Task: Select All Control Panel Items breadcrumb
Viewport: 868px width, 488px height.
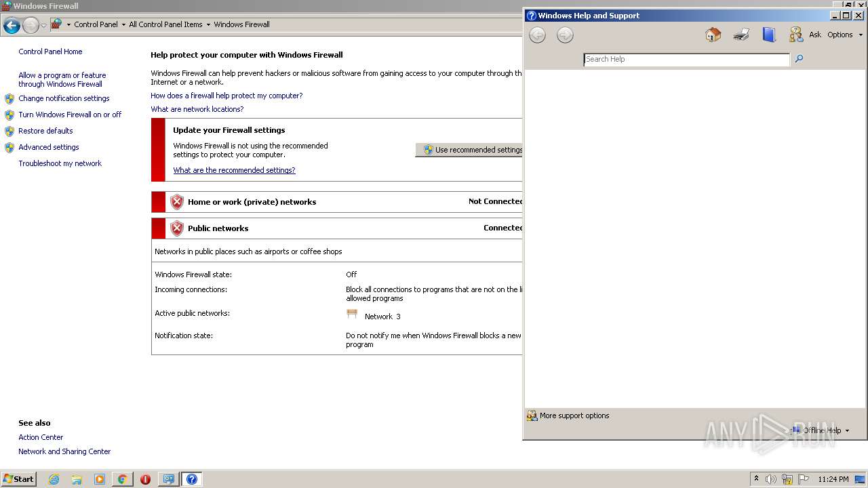Action: coord(165,24)
